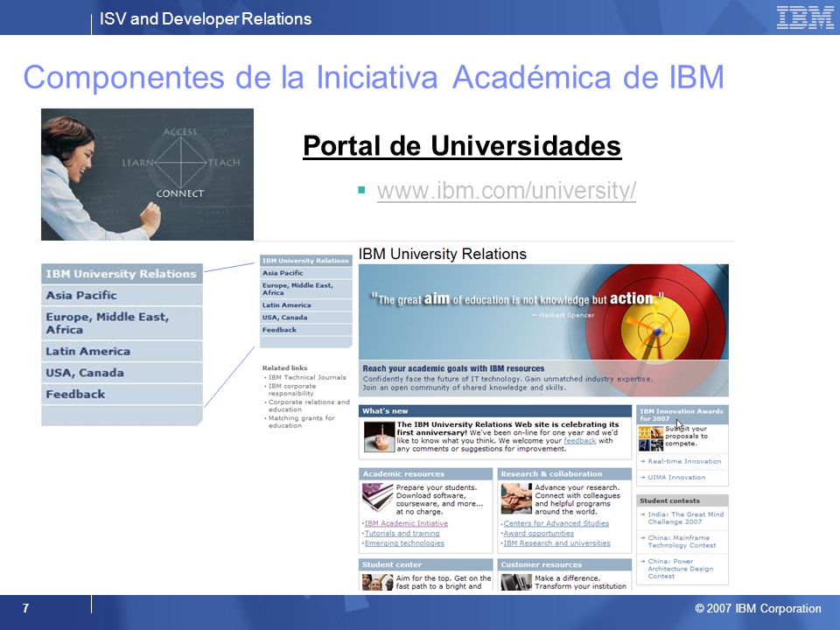The width and height of the screenshot is (840, 630).
Task: Click Feedback in small web page sidebar
Action: coord(306,330)
